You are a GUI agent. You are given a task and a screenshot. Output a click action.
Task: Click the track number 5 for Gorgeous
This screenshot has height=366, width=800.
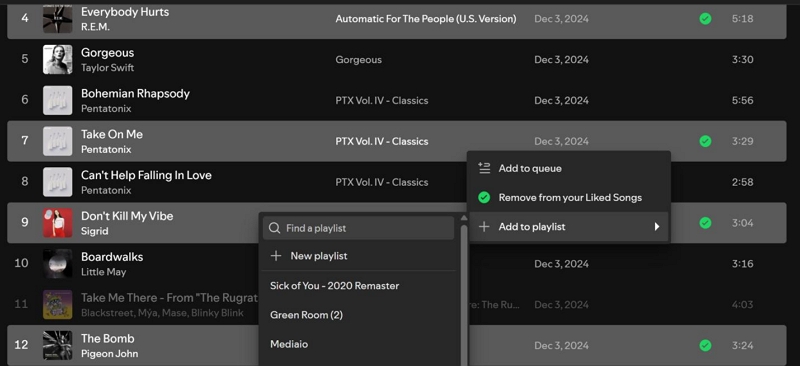tap(24, 59)
